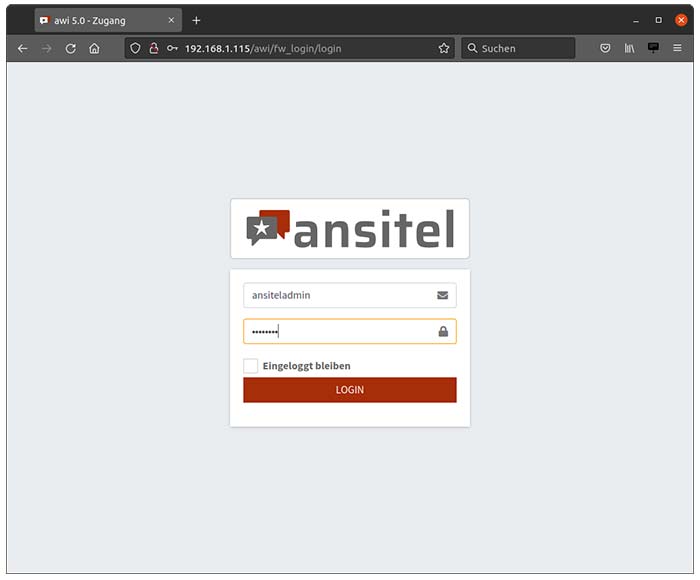Bookmark this page with star icon
This screenshot has height=580, width=700.
point(443,48)
